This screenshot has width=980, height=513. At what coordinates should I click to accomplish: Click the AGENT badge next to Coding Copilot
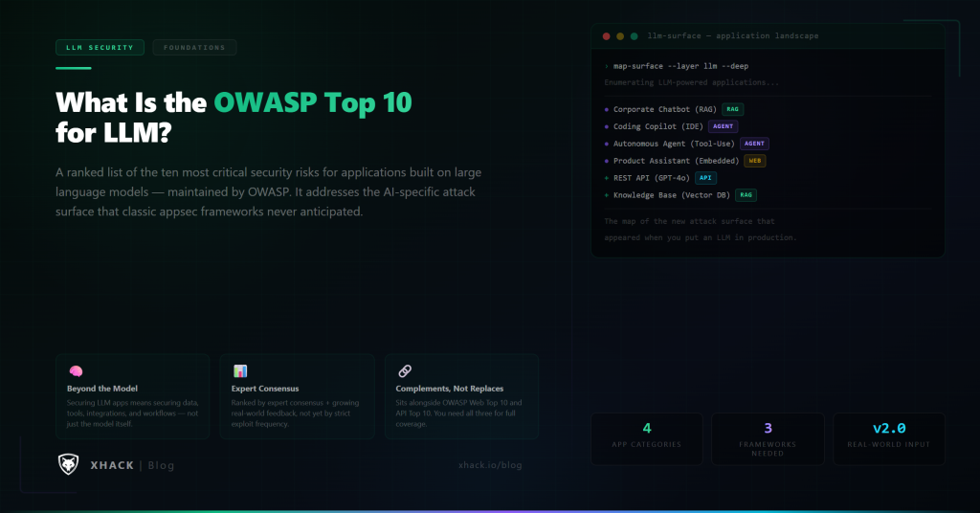click(x=724, y=126)
